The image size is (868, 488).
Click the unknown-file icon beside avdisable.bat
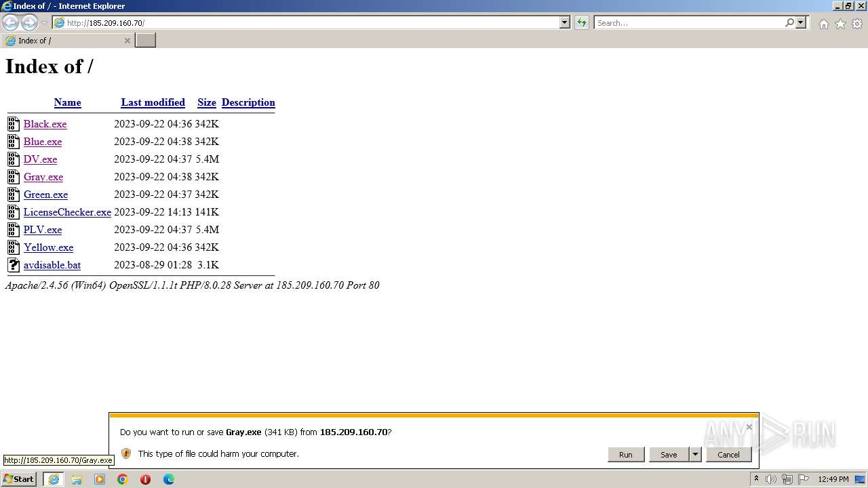tap(14, 264)
